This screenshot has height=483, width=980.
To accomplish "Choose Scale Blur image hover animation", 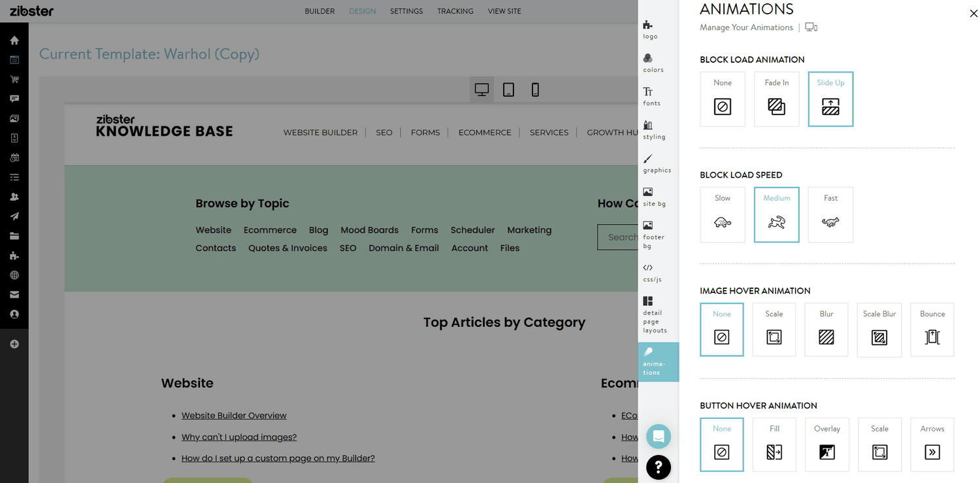I will (879, 329).
